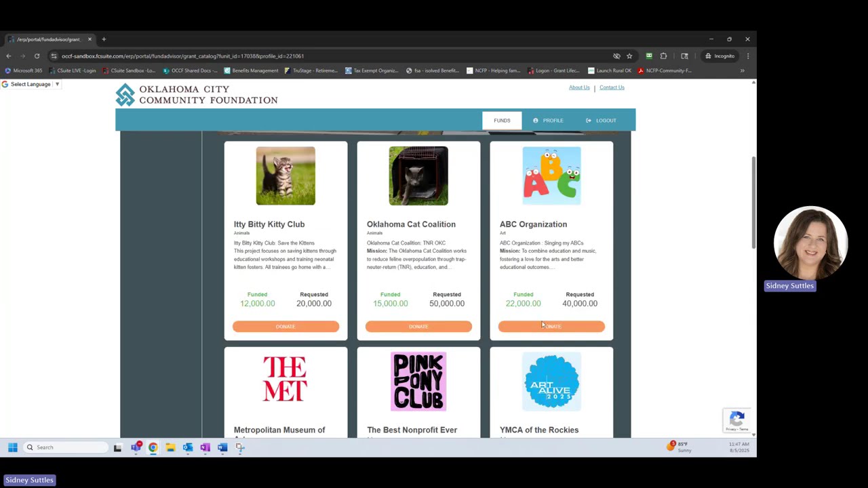
Task: Donate to the Itty Bitty Kitty Club
Action: coord(285,327)
